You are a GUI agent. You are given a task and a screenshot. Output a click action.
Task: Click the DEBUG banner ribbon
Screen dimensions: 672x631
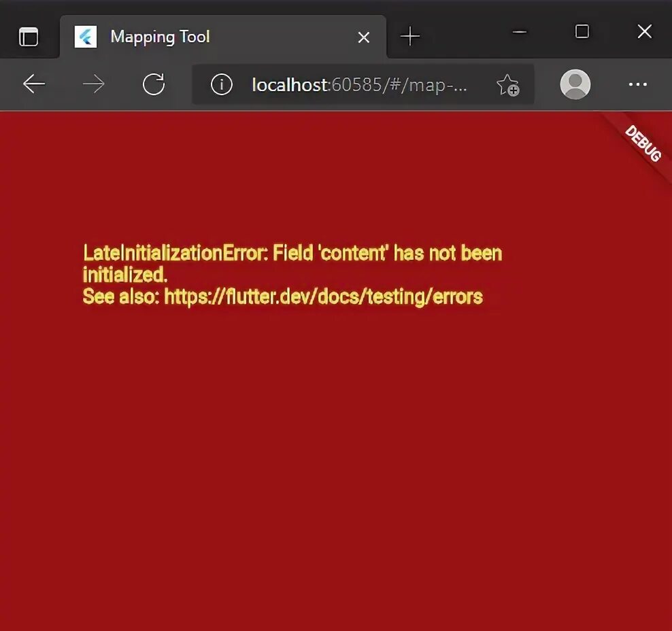point(643,144)
